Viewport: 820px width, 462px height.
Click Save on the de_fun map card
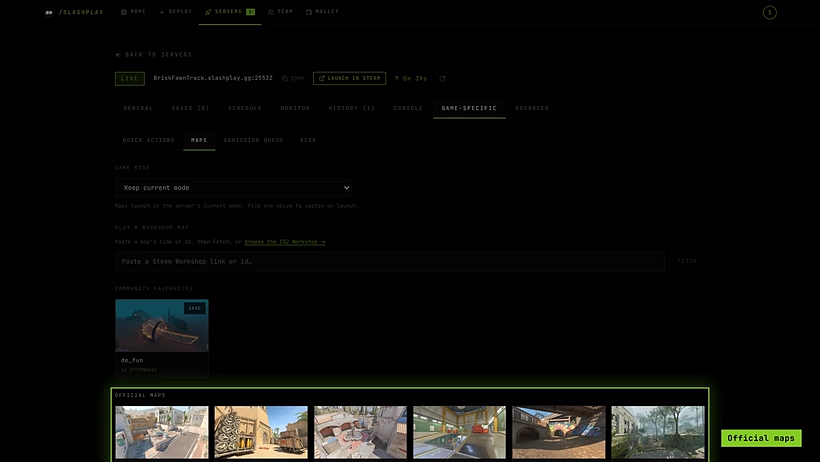coord(195,308)
